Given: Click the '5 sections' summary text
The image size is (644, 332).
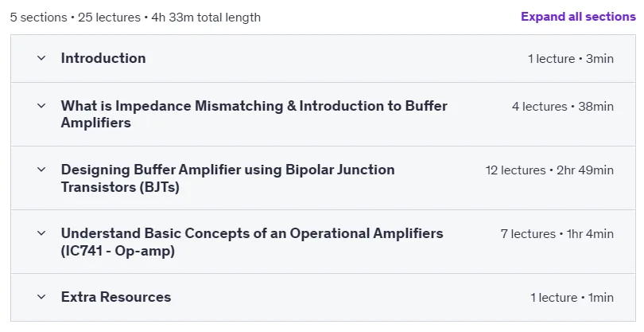Looking at the screenshot, I should point(39,18).
